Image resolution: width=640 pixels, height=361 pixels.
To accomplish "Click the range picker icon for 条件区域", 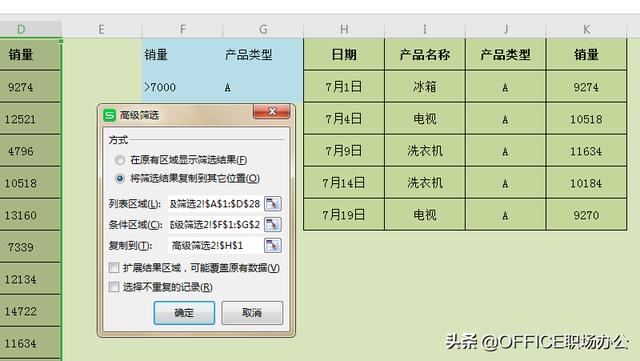I will coord(273,224).
